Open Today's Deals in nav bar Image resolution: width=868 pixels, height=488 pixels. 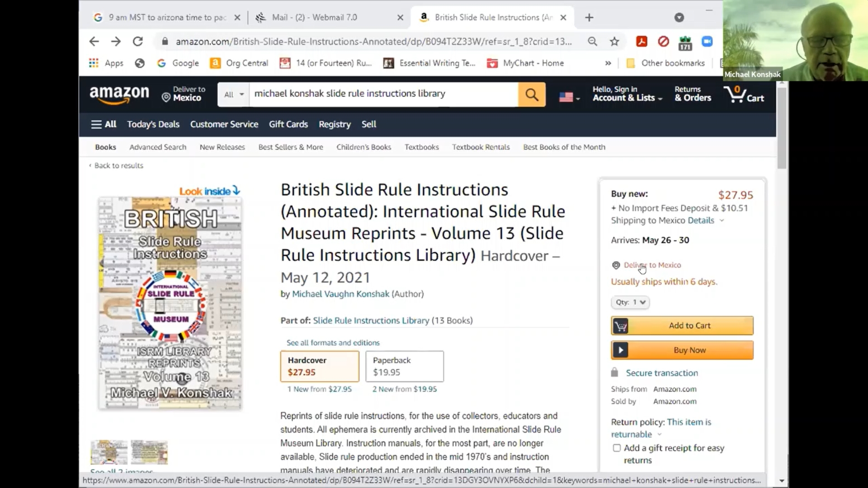coord(153,124)
